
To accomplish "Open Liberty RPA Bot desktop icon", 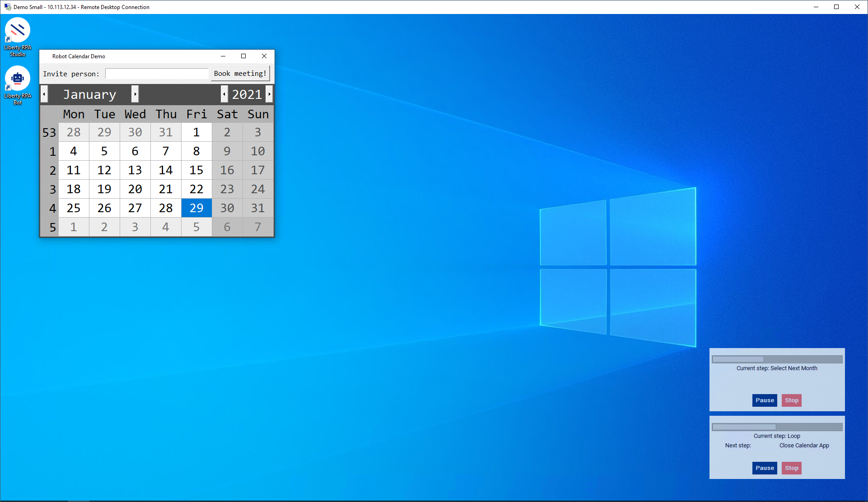I will (x=18, y=79).
